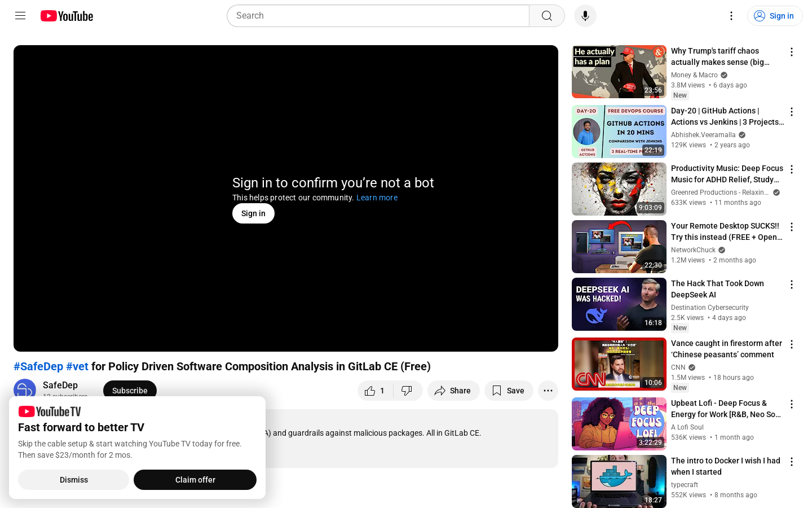Click the search magnifier button
The height and width of the screenshot is (508, 812).
(547, 16)
